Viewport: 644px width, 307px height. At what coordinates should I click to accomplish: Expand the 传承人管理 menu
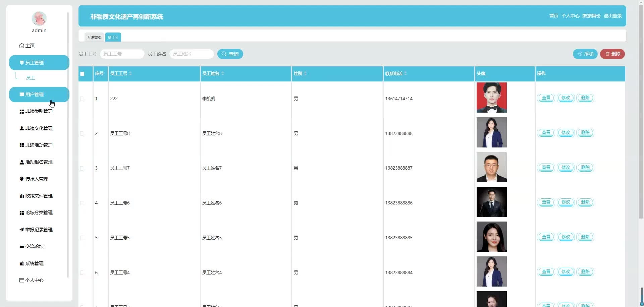(x=39, y=179)
